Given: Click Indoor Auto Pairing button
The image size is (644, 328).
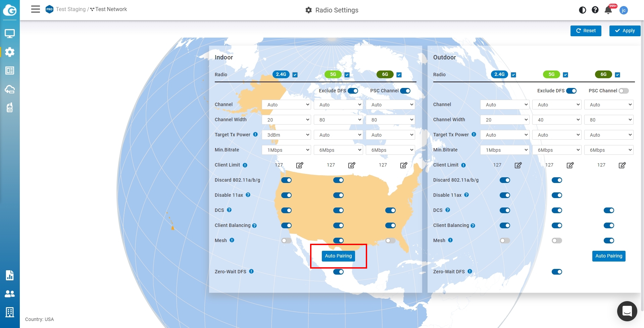Looking at the screenshot, I should pos(338,256).
